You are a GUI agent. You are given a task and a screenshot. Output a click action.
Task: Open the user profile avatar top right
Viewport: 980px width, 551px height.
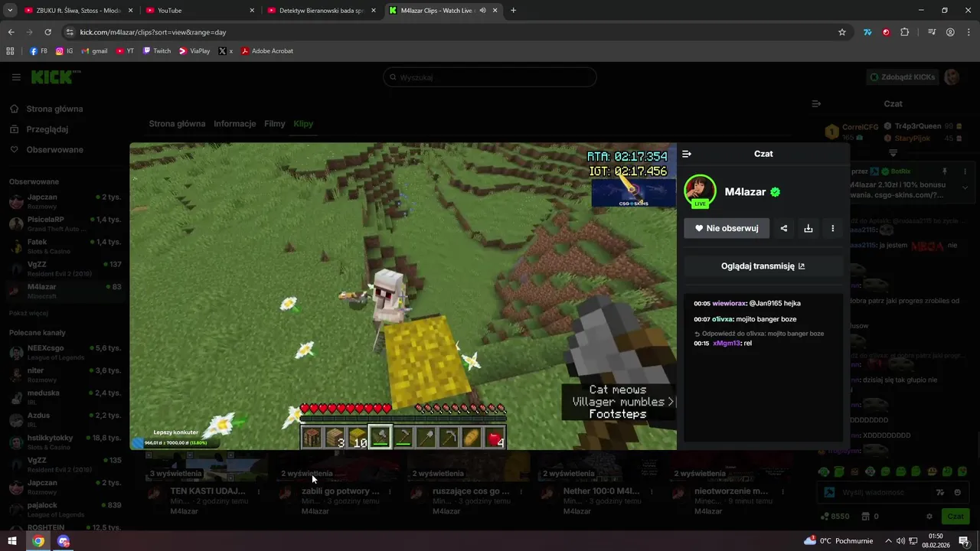[952, 77]
